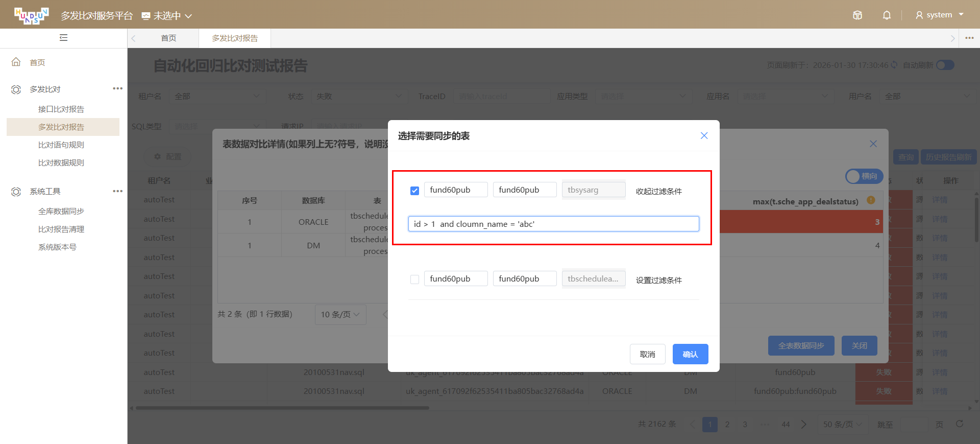The height and width of the screenshot is (444, 980).
Task: Open 比对语句规则 in sidebar menu
Action: [x=61, y=145]
